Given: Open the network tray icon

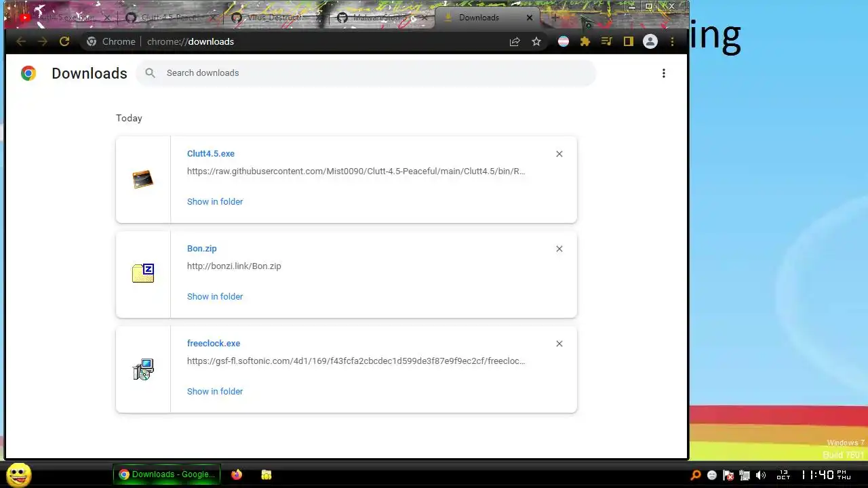Looking at the screenshot, I should [744, 475].
